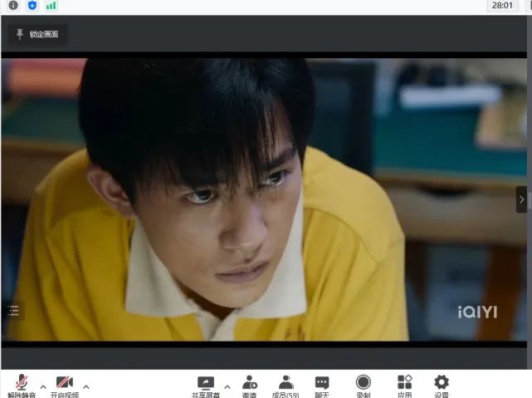This screenshot has width=532, height=398.
Task: Click the 锁定画面 pin button
Action: point(37,34)
